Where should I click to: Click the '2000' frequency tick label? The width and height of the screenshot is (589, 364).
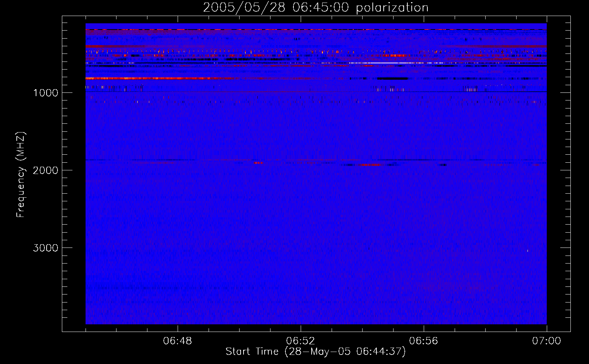click(46, 170)
